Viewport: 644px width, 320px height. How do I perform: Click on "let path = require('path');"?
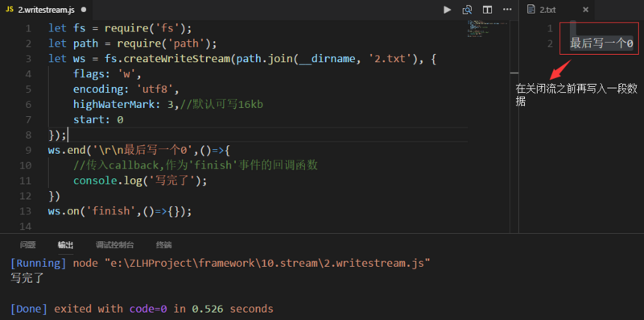pyautogui.click(x=132, y=44)
